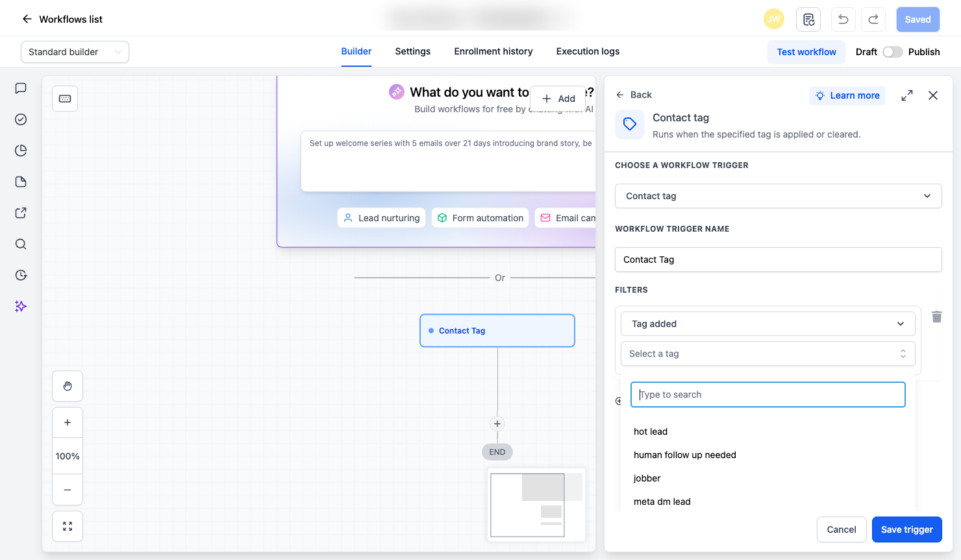Open the Select a tag dropdown
This screenshot has width=961, height=560.
768,354
